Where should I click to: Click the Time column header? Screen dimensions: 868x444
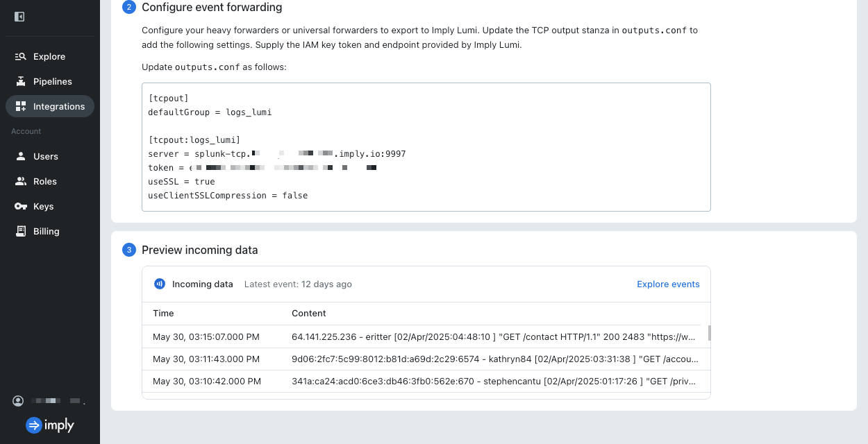point(163,313)
